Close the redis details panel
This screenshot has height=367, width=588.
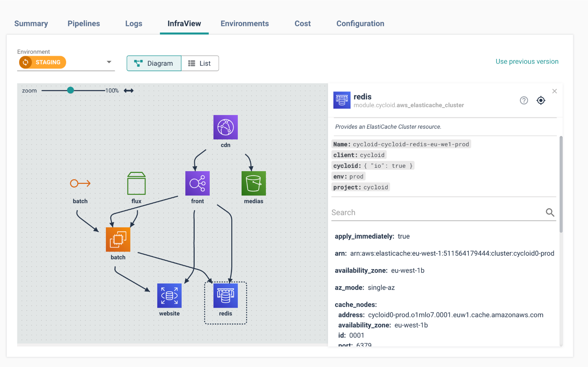[554, 91]
